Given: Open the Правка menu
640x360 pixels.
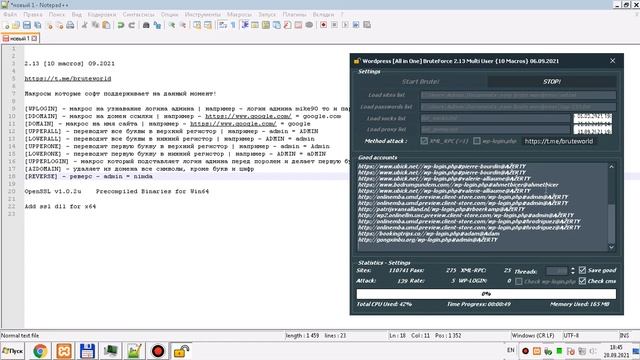Looking at the screenshot, I should [33, 14].
